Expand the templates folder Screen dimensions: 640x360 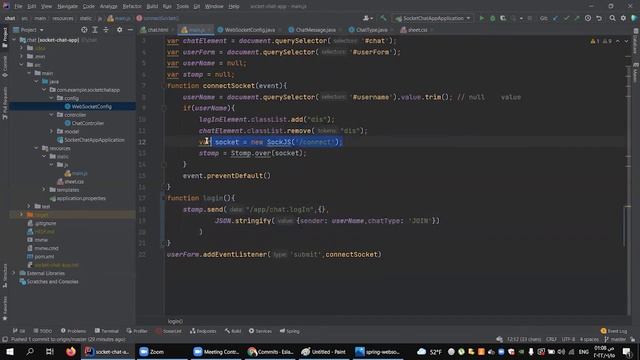point(44,190)
